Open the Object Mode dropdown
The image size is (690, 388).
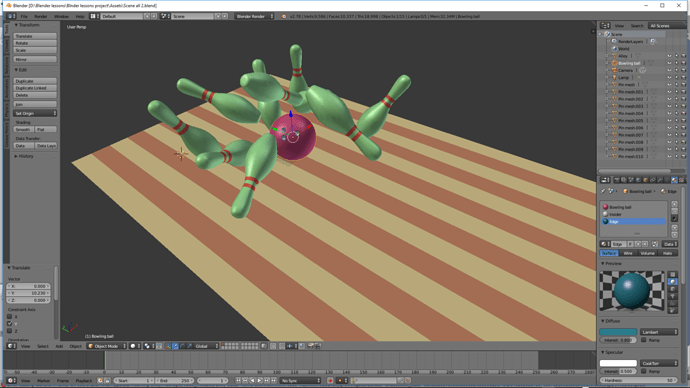[106, 346]
